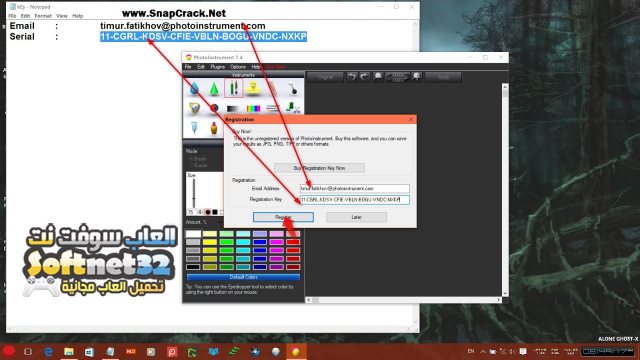The height and width of the screenshot is (360, 640).
Task: Open the rainbow color bars instrument
Action: (253, 108)
